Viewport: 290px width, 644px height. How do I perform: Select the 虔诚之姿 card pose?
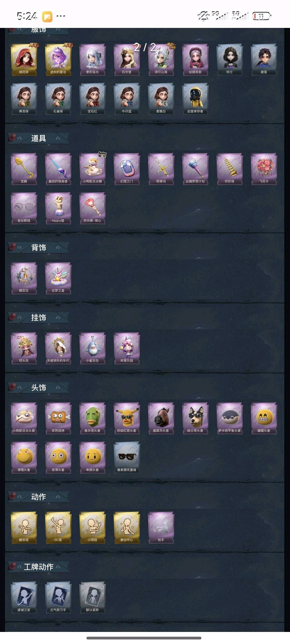coord(24,597)
